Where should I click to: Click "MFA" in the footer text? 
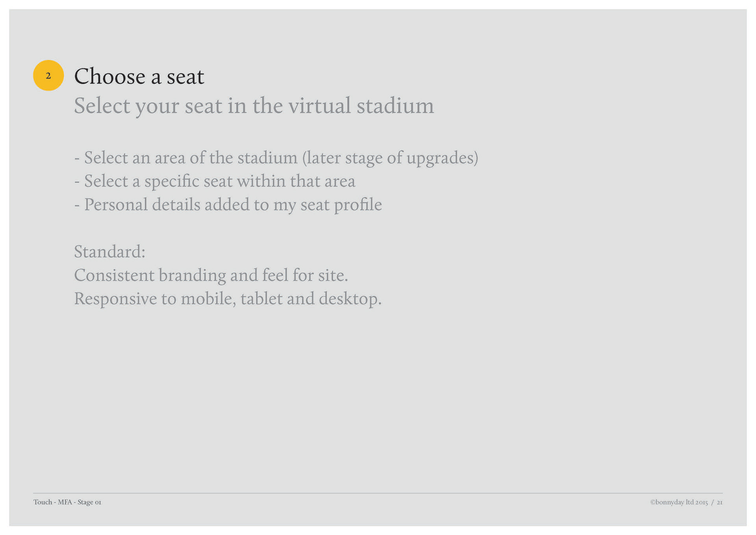(x=65, y=502)
